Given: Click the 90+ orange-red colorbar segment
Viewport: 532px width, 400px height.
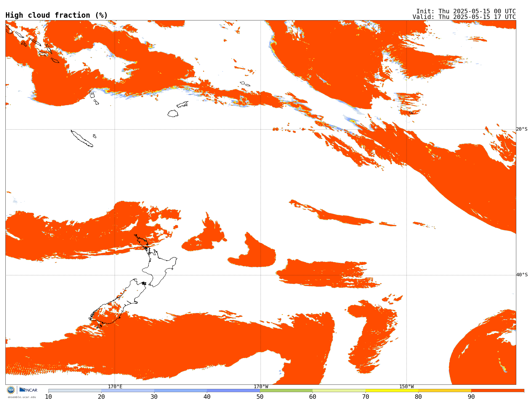Looking at the screenshot, I should click(498, 391).
